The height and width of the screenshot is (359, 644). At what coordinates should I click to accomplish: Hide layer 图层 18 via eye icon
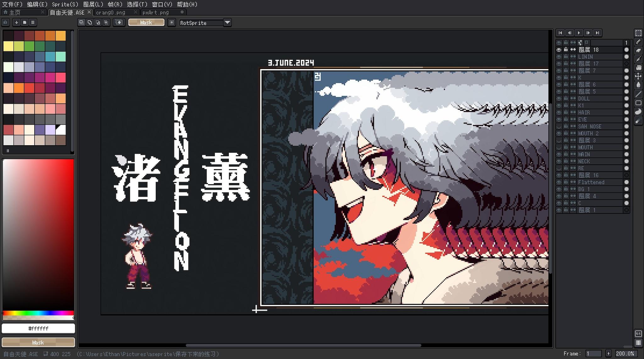pyautogui.click(x=559, y=50)
